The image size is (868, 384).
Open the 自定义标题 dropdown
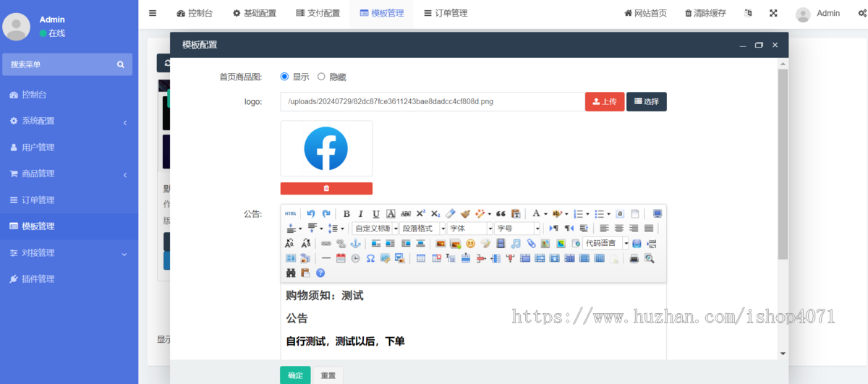point(375,229)
